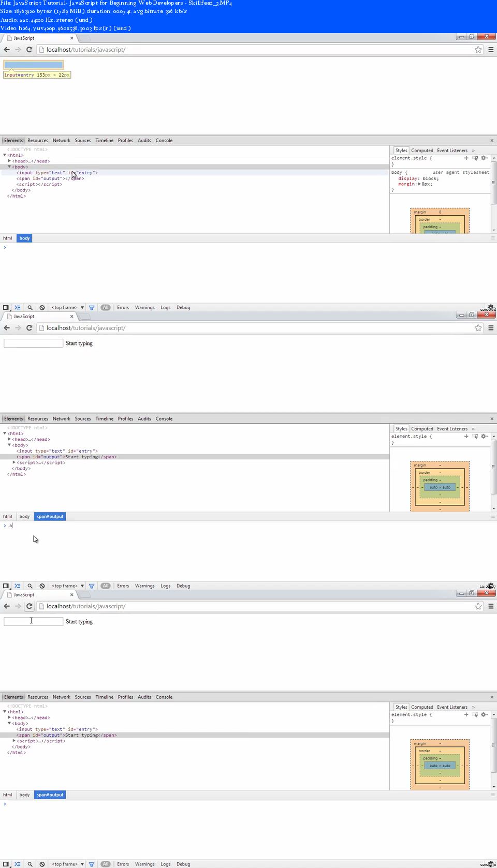Toggle the Errors filter in top frame console
The width and height of the screenshot is (497, 868).
tap(123, 307)
